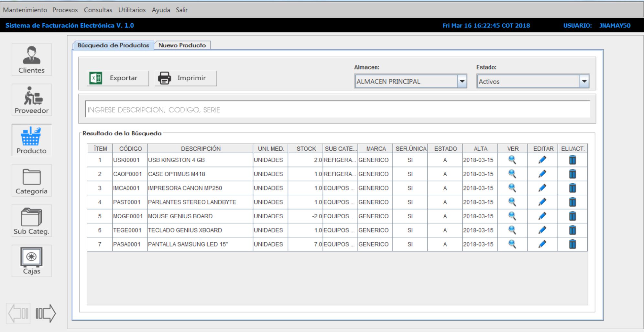Viewport: 644px width, 332px height.
Task: Edit the IMPRESORA CANON MP250 product
Action: tap(542, 188)
